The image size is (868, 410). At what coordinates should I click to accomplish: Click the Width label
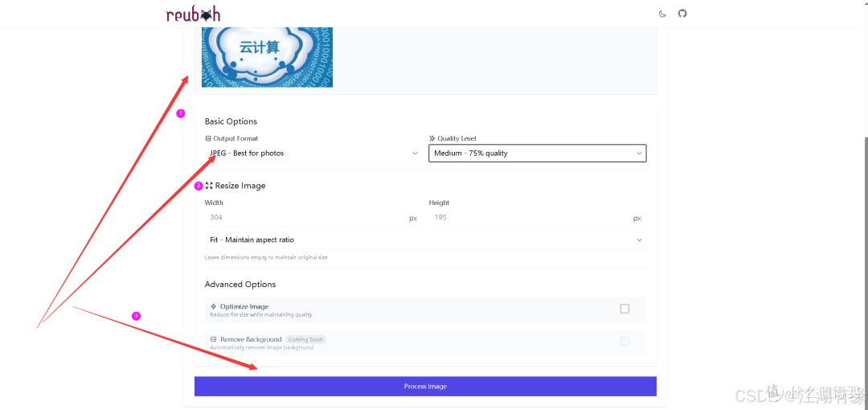point(214,203)
